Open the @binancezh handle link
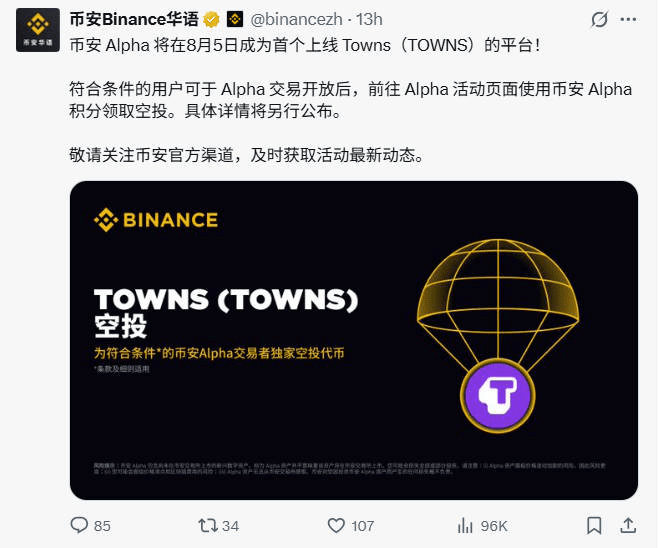 click(x=296, y=19)
